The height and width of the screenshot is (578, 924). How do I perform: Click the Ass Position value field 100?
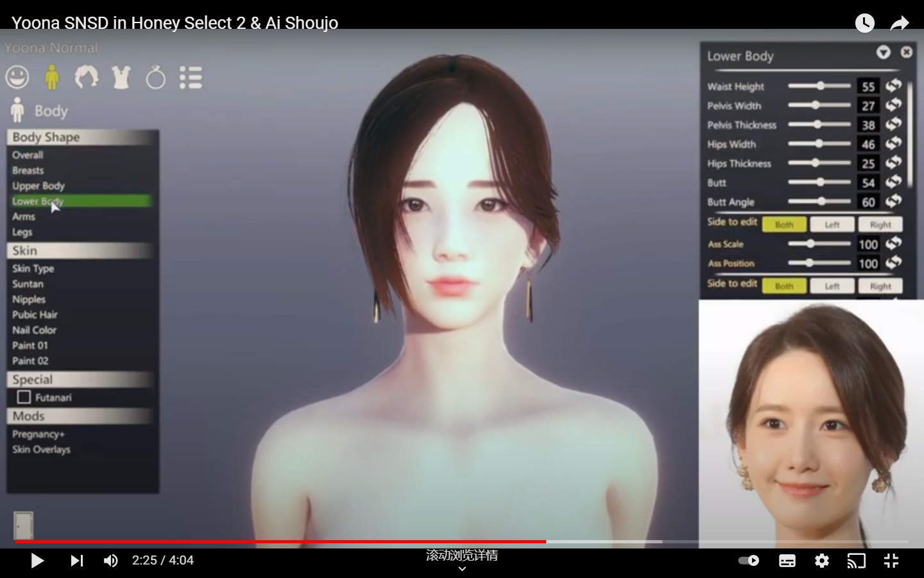(x=868, y=263)
